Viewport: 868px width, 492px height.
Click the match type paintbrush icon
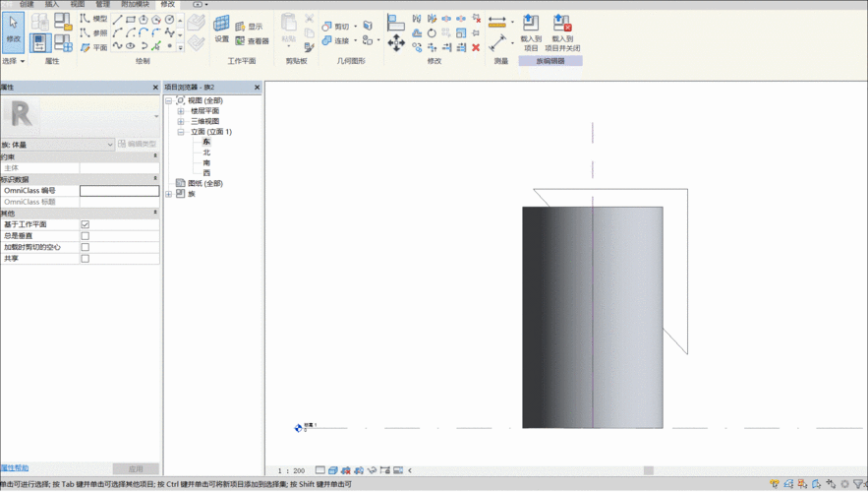tap(310, 48)
